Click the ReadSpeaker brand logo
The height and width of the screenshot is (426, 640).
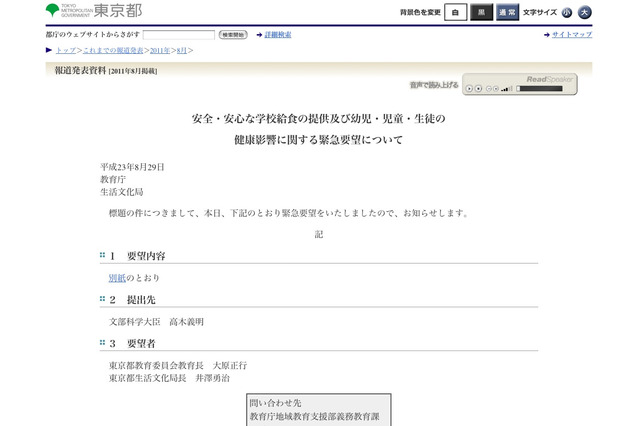pyautogui.click(x=549, y=79)
